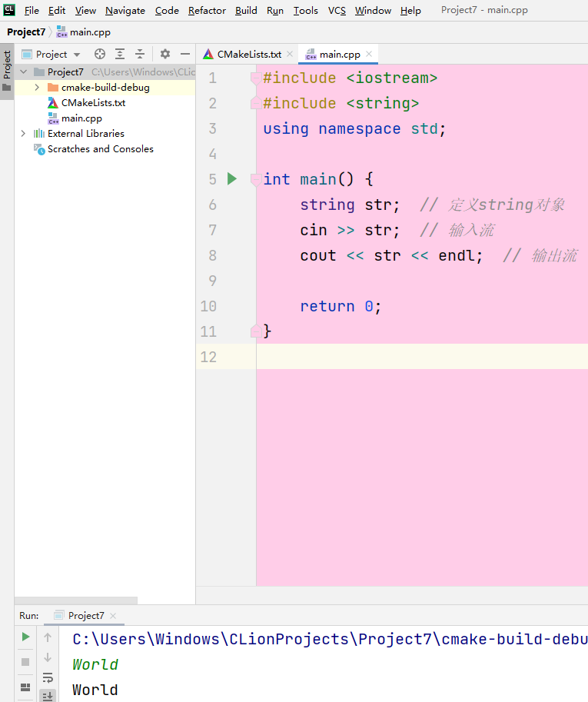Select the cmake-build-debug folder
Image resolution: width=588 pixels, height=702 pixels.
105,88
